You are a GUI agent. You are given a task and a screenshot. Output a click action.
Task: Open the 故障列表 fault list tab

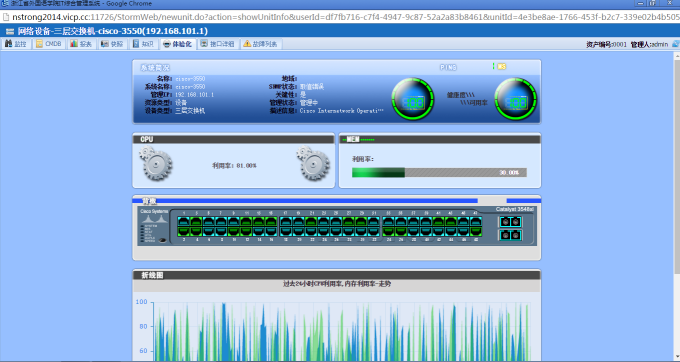tap(260, 44)
